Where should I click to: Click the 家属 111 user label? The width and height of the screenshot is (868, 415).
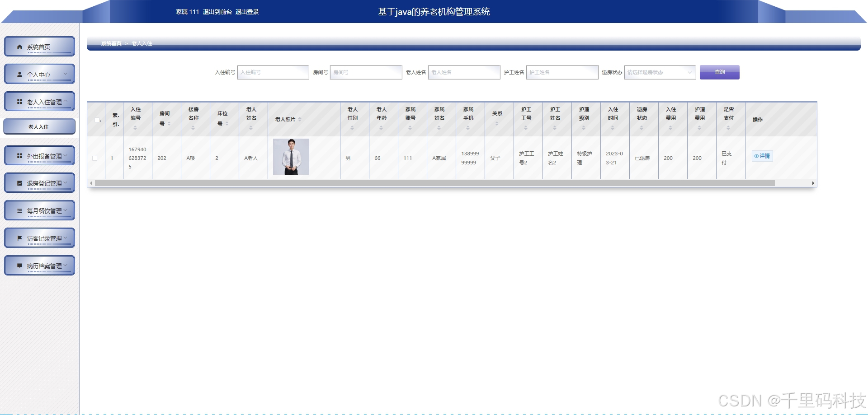coord(187,12)
